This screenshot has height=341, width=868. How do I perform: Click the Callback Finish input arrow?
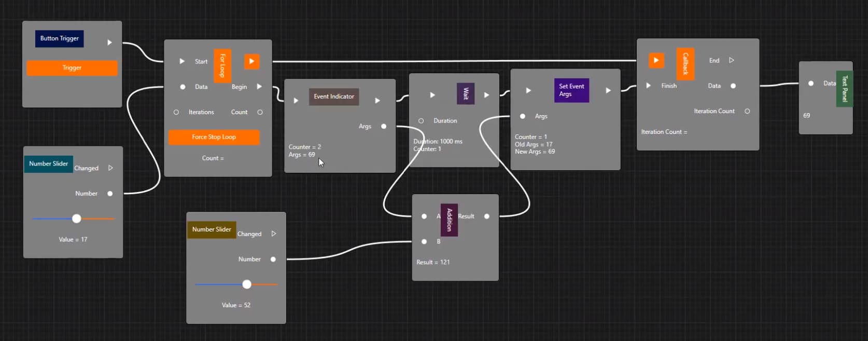648,86
